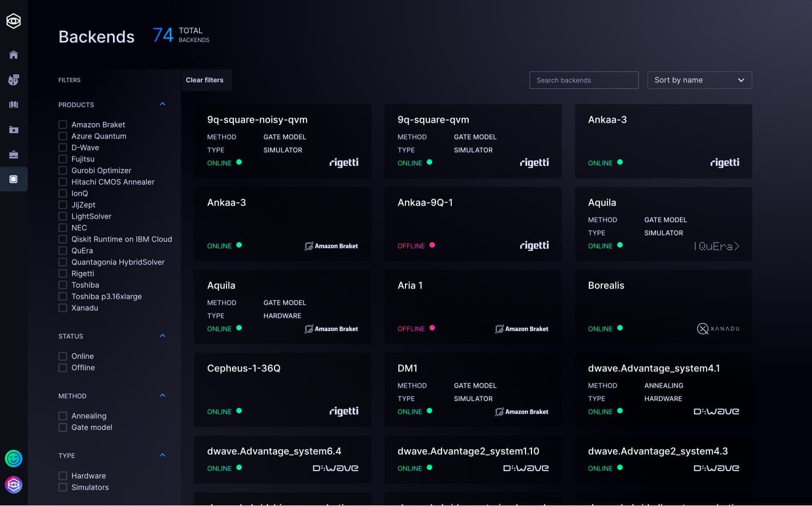Select the jobs briefcase icon in the sidebar

coord(13,154)
